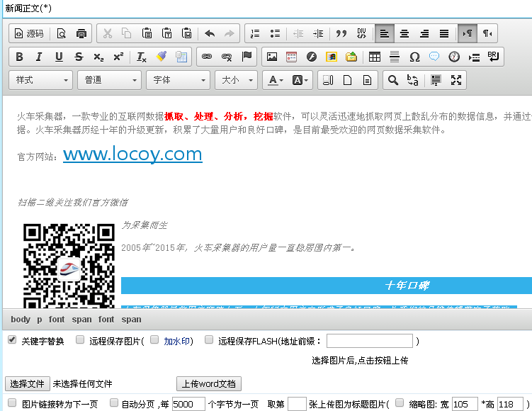
Task: Focus the FLASH address prefix field
Action: [x=370, y=341]
